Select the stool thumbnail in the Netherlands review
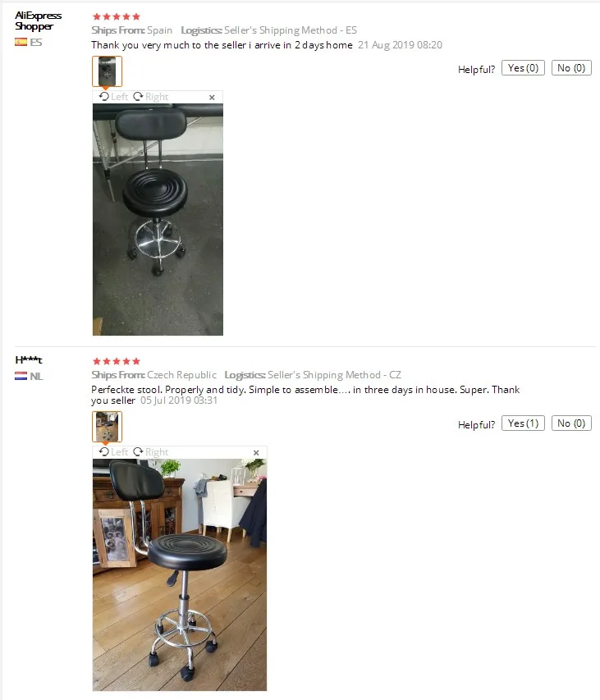 (108, 427)
